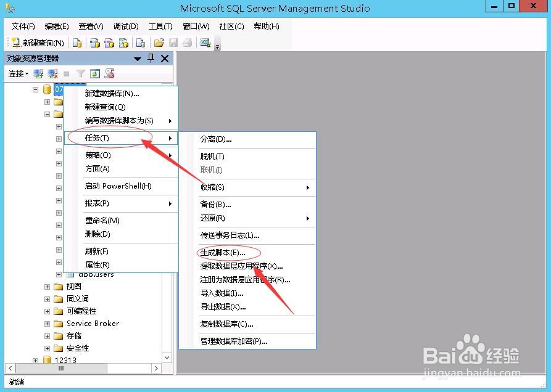Choose 分离(D)... in the tasks submenu
Image resolution: width=551 pixels, height=392 pixels.
[x=247, y=139]
